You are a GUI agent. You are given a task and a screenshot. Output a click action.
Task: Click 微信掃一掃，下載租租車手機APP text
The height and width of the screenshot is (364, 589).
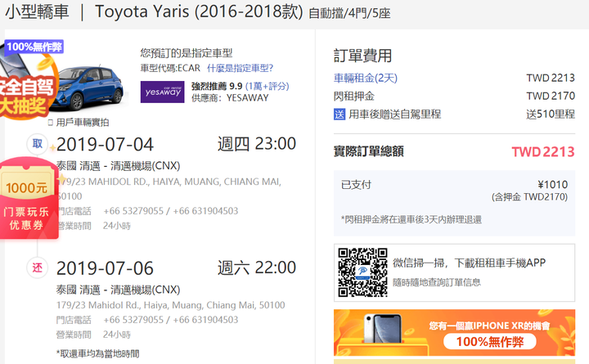pyautogui.click(x=470, y=263)
